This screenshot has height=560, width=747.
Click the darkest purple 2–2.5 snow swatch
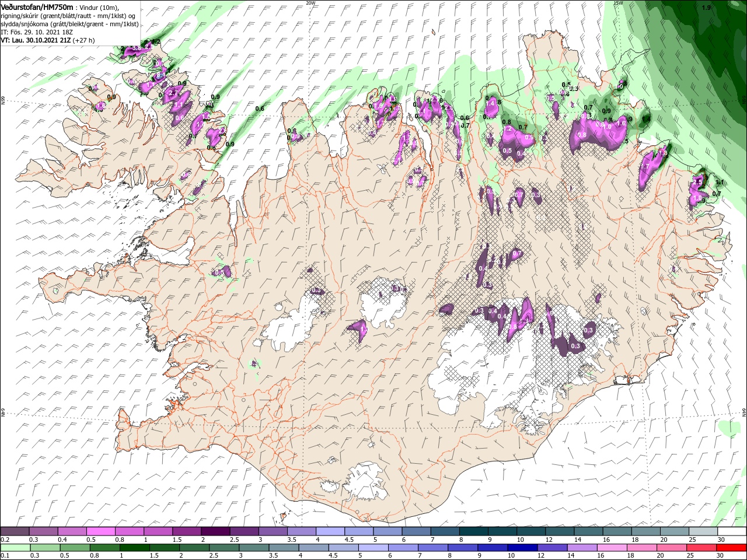pyautogui.click(x=216, y=531)
